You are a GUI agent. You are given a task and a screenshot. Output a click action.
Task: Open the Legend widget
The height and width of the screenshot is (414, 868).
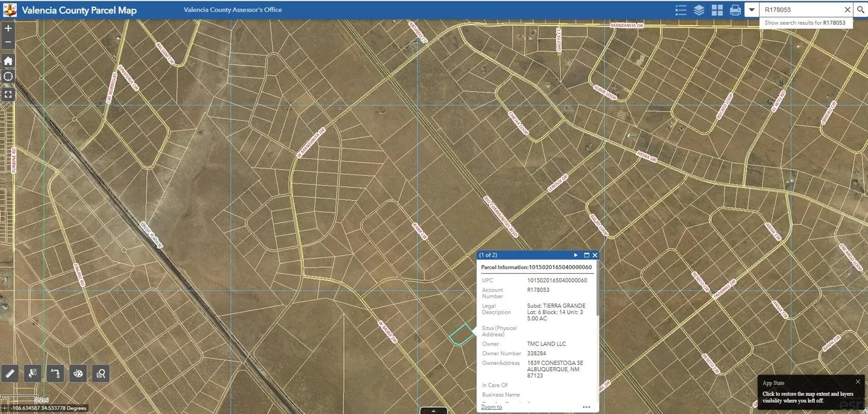coord(681,10)
